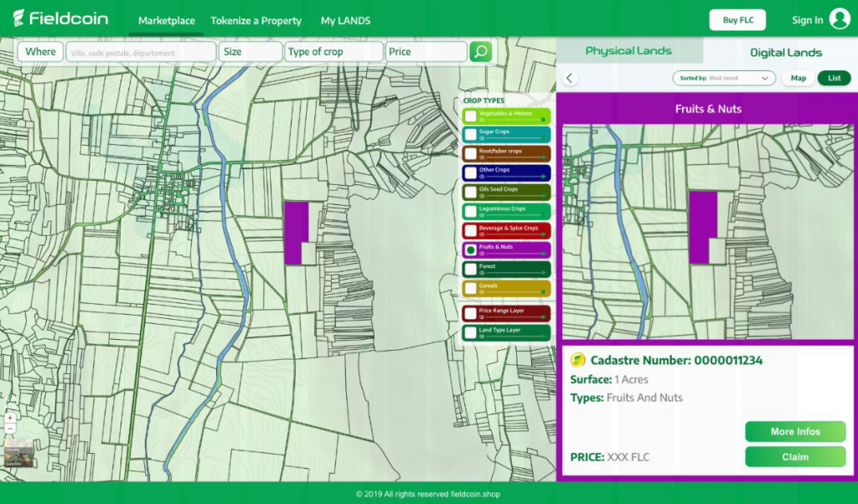This screenshot has height=504, width=858.
Task: Click the Fieldcoin leaf logo
Action: [19, 18]
